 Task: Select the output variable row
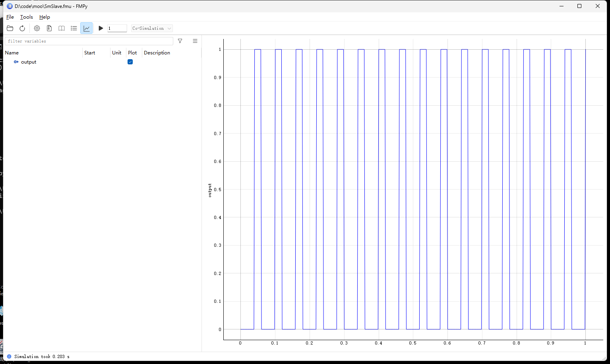pos(102,62)
